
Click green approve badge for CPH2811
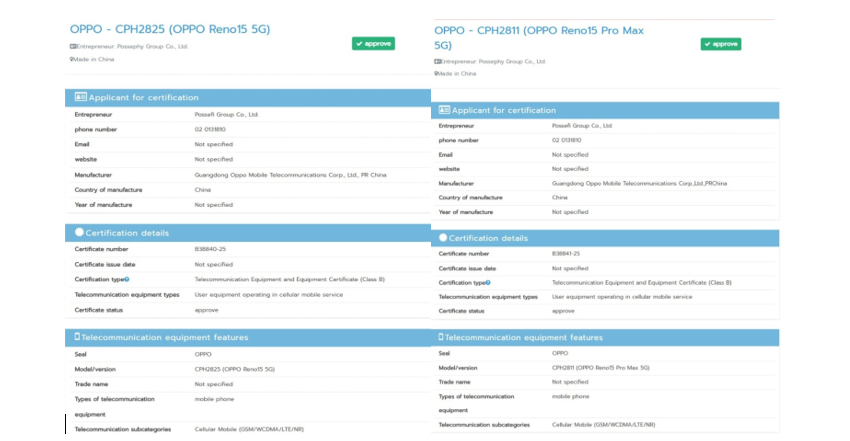720,44
